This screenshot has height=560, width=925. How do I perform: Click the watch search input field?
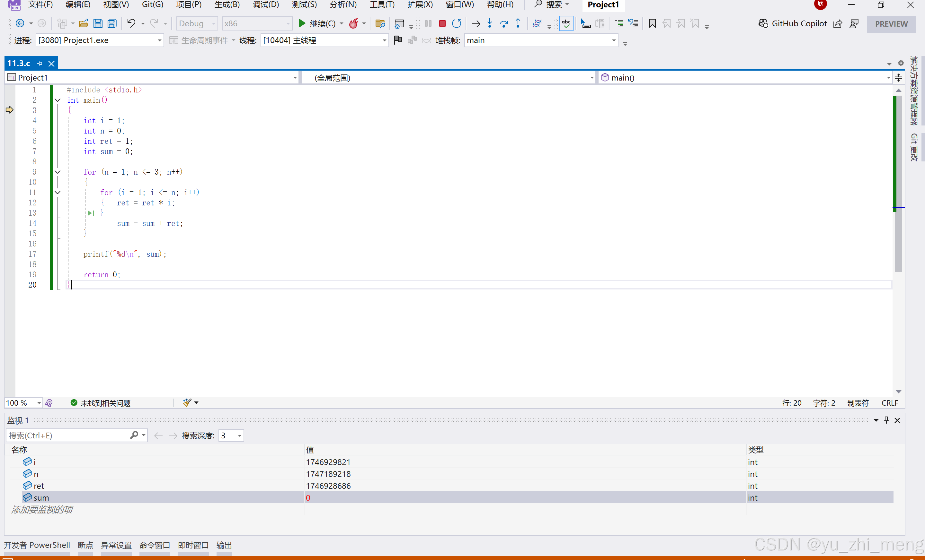[67, 435]
